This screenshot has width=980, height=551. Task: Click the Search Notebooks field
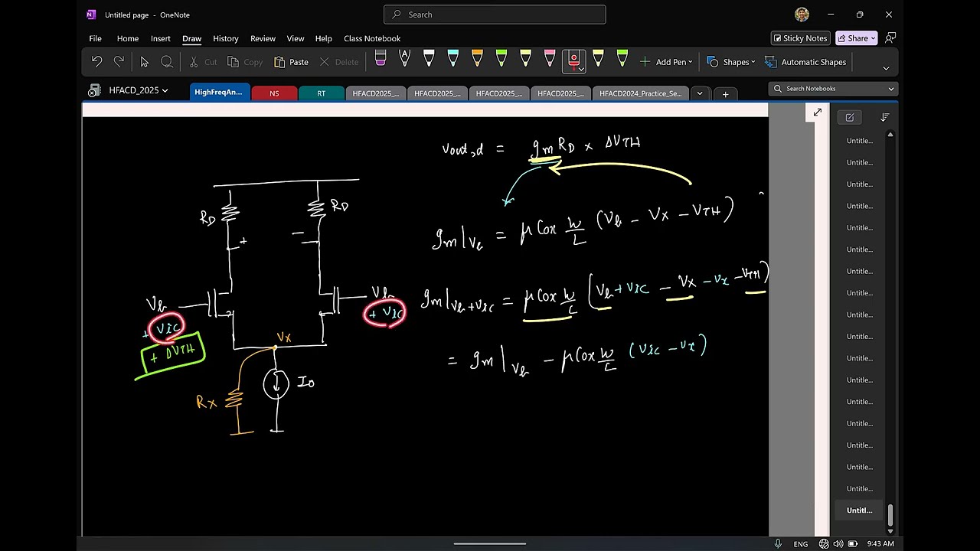(833, 89)
